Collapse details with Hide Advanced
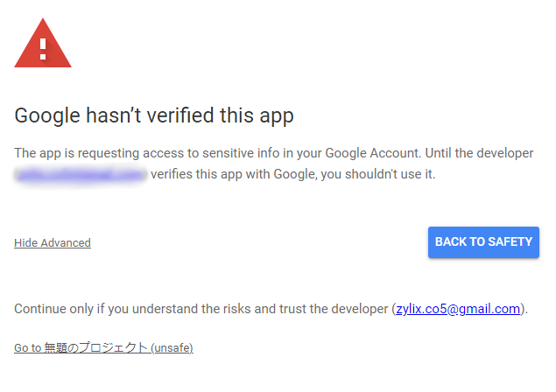The width and height of the screenshot is (556, 392). pyautogui.click(x=53, y=242)
